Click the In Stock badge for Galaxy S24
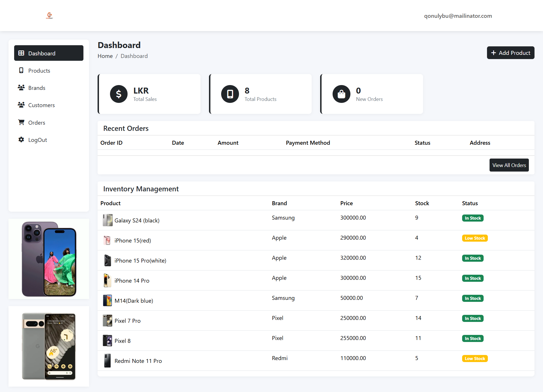This screenshot has height=392, width=543. 473,218
